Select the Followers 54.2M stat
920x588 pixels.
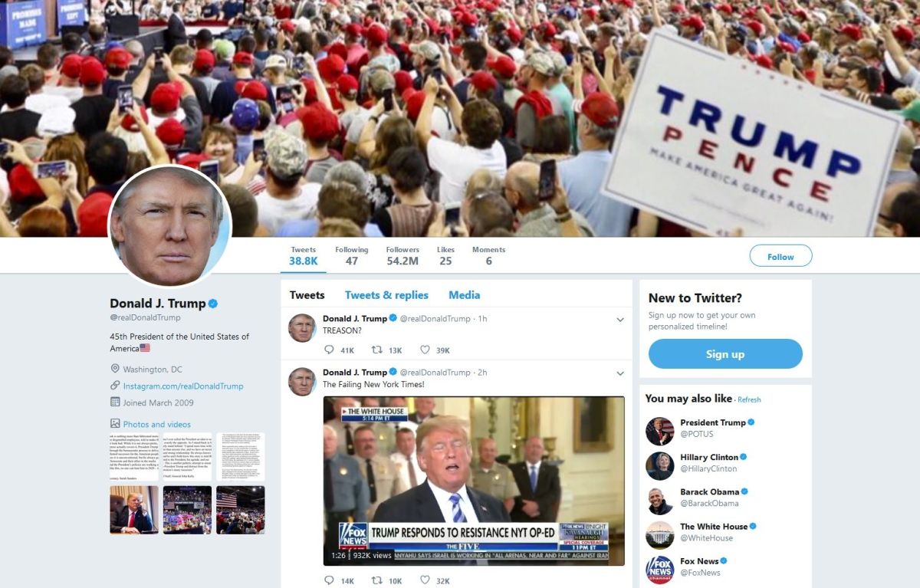point(402,256)
